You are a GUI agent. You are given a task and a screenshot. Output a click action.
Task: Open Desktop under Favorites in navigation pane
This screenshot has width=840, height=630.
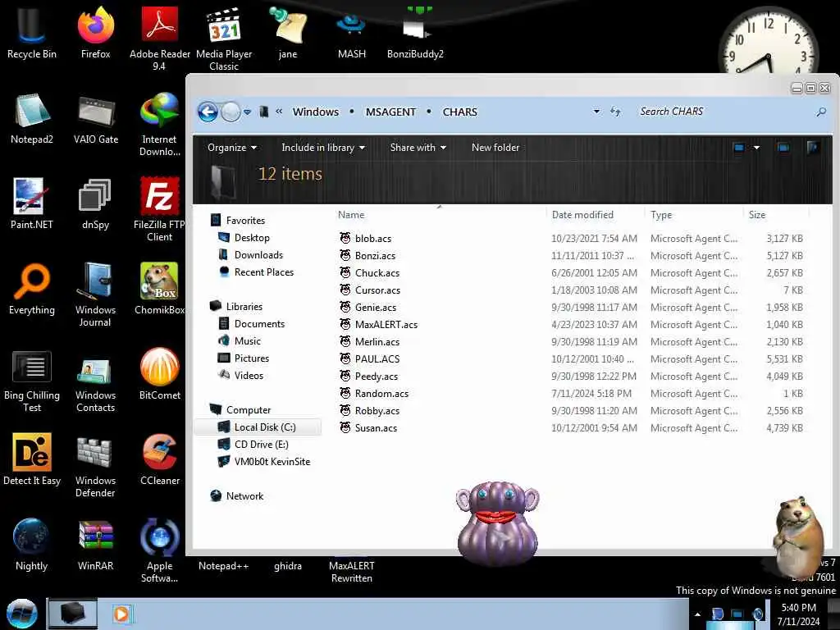coord(252,238)
